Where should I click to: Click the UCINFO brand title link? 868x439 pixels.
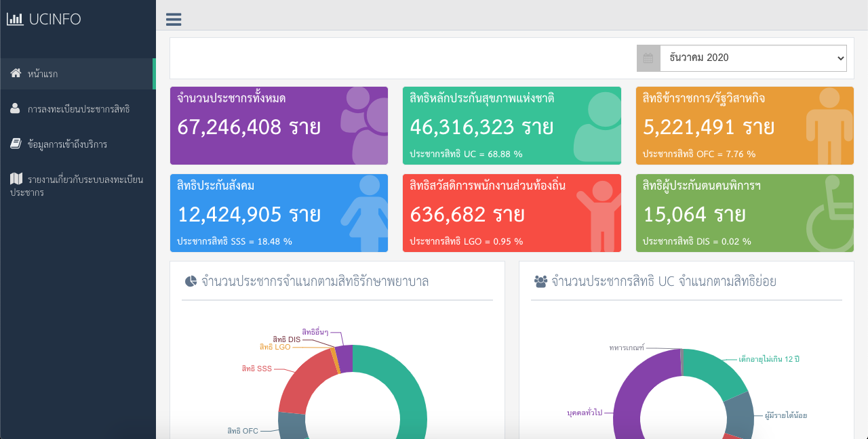(54, 20)
